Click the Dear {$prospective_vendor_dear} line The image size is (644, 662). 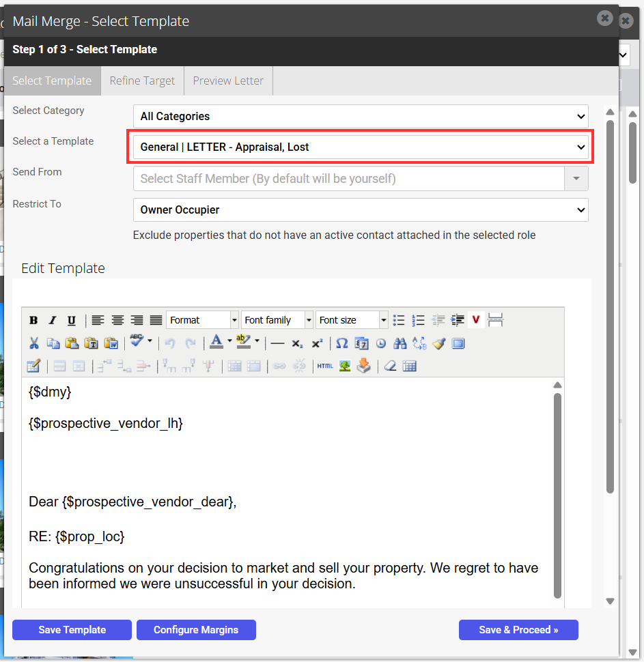[132, 502]
